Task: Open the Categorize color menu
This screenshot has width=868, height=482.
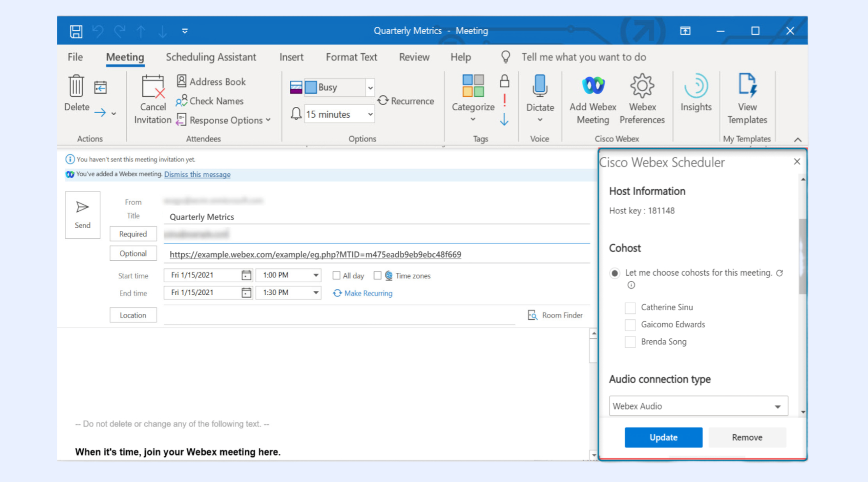Action: [x=473, y=98]
